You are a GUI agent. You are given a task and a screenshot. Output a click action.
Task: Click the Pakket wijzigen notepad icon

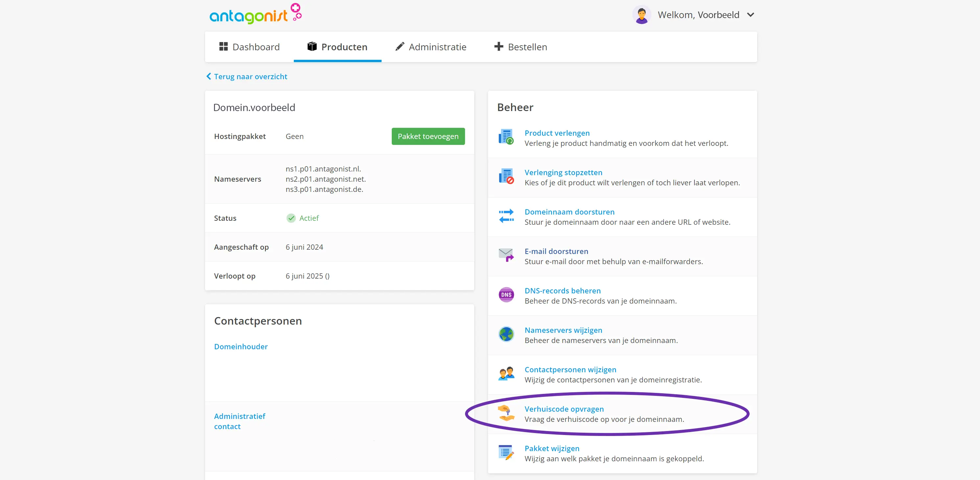pos(505,453)
